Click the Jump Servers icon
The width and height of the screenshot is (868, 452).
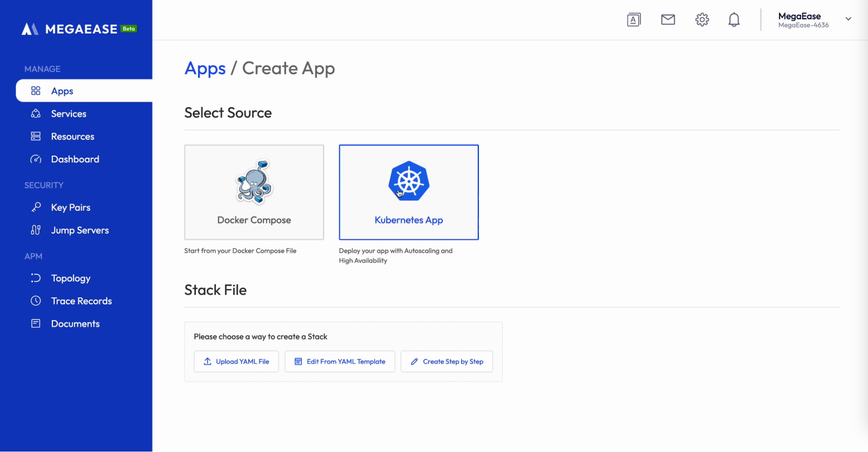(x=36, y=230)
